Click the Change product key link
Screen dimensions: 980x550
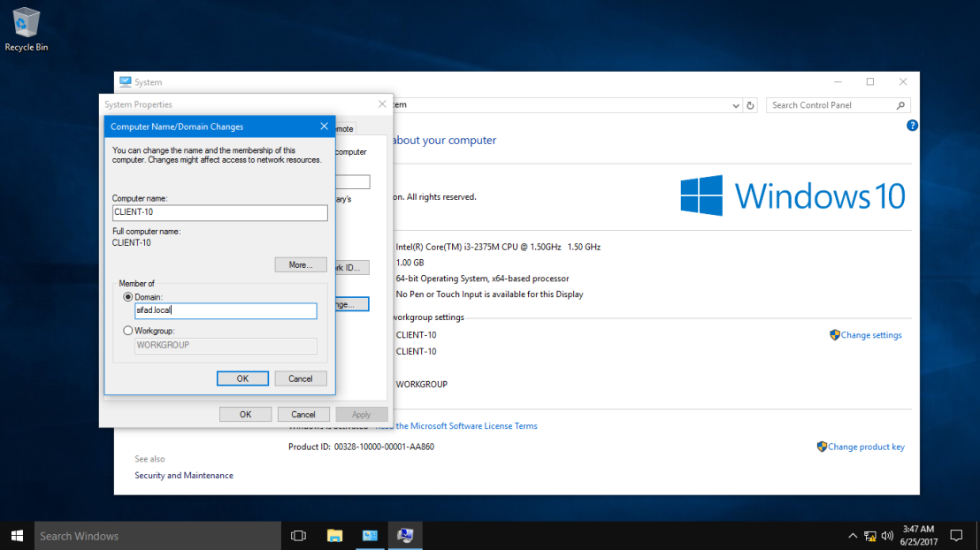(x=866, y=447)
